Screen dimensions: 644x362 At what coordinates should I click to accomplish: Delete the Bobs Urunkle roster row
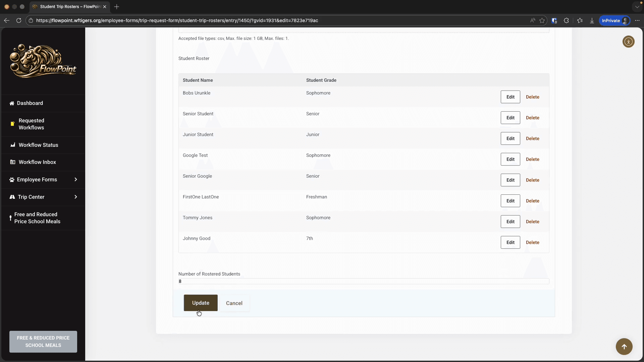tap(532, 97)
